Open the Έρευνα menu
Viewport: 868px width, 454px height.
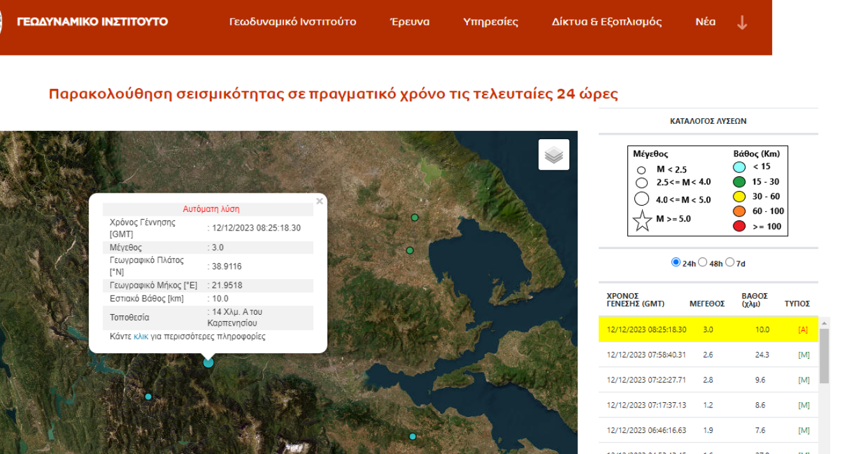(410, 22)
